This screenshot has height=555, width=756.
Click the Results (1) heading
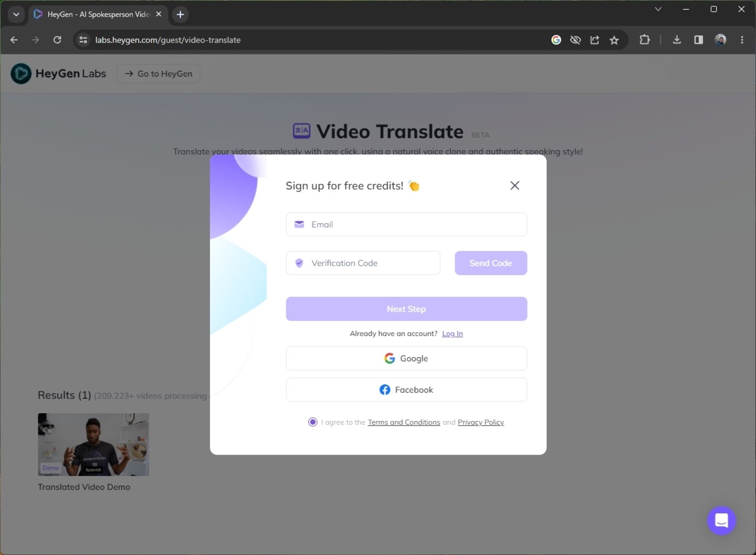[64, 395]
